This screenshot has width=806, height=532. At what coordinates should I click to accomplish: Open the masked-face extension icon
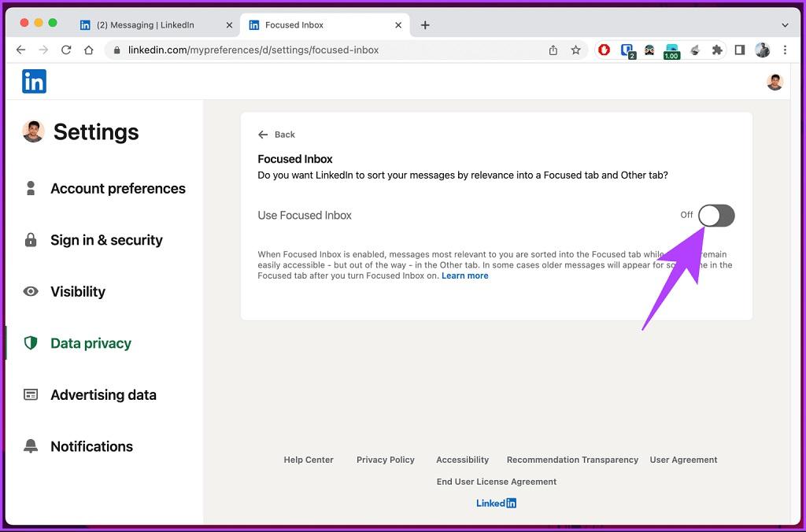coord(649,50)
